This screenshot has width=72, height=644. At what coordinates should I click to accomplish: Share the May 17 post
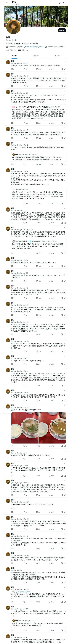point(65,86)
